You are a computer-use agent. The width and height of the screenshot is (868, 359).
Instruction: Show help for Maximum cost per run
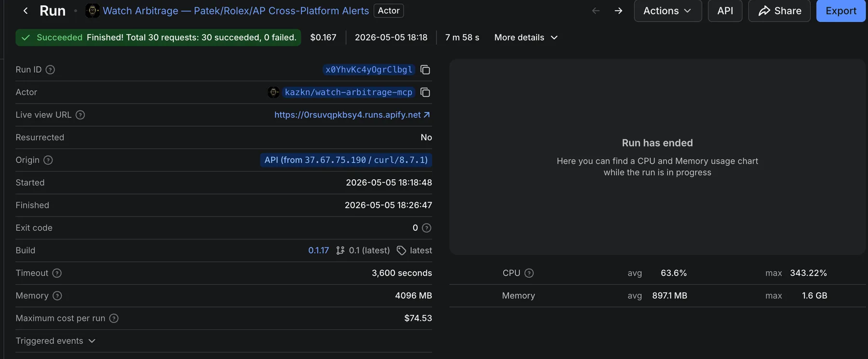114,319
